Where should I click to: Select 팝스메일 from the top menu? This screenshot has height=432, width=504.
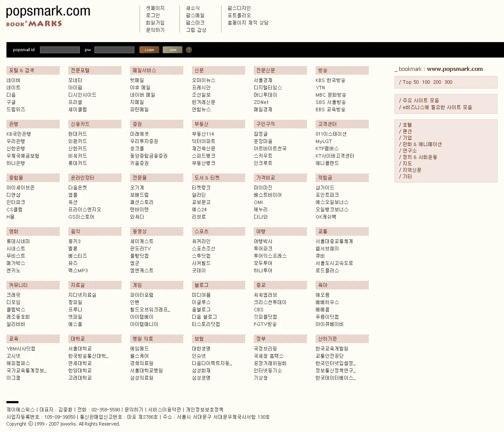tap(195, 15)
